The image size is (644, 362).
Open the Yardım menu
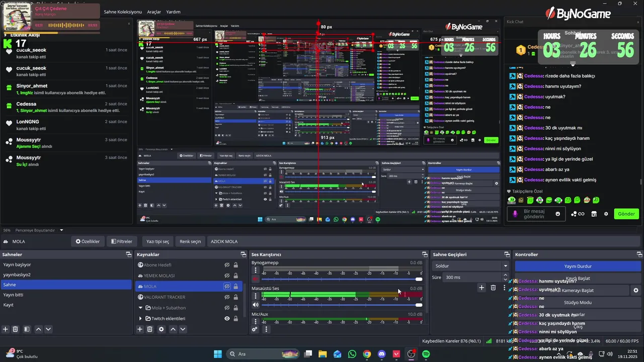173,12
